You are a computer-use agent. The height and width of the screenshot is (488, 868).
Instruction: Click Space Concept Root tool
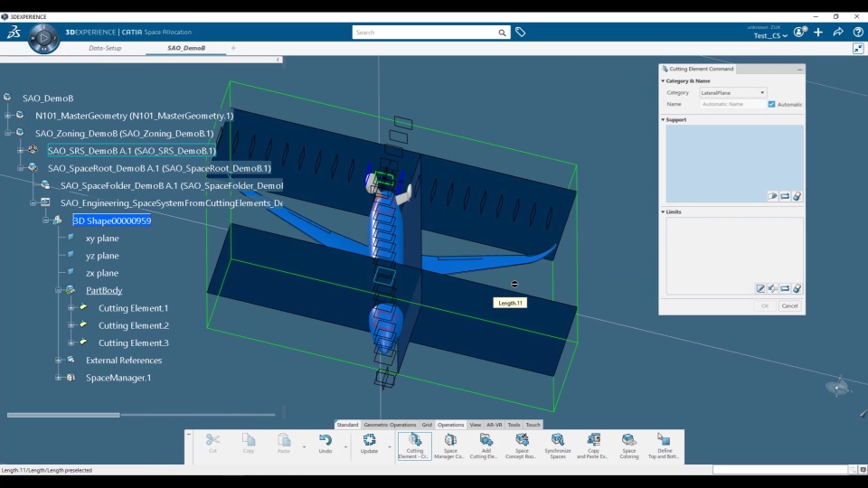522,446
